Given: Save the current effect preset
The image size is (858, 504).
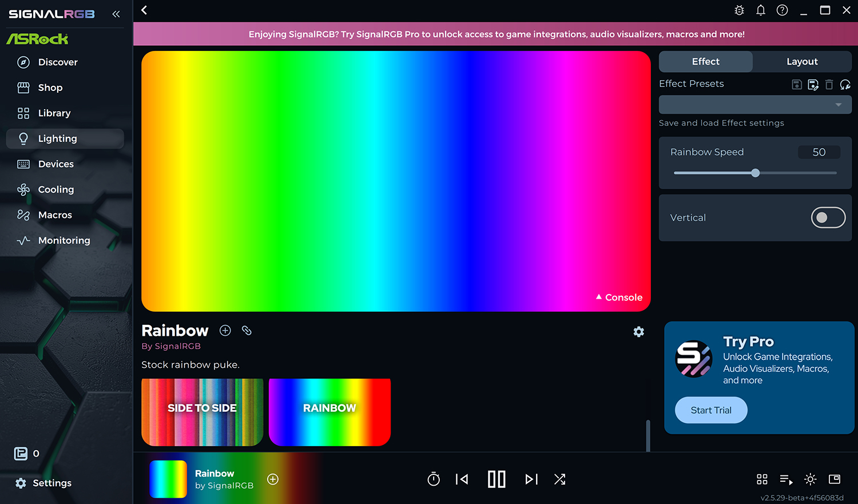Looking at the screenshot, I should (x=797, y=85).
